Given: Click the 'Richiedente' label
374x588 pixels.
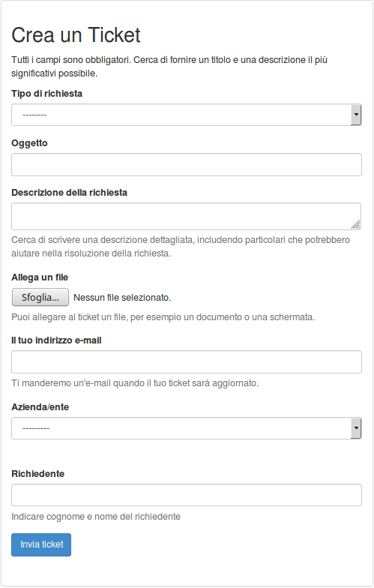Looking at the screenshot, I should pyautogui.click(x=37, y=474).
